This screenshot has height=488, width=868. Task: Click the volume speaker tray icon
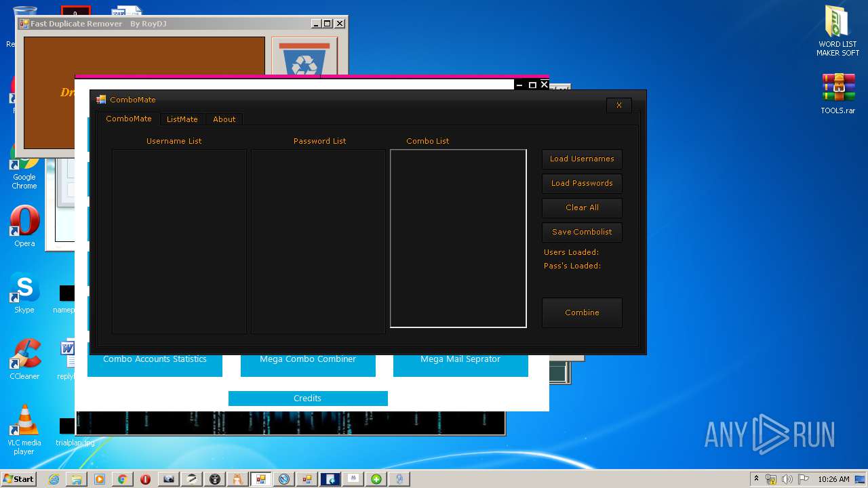point(787,479)
